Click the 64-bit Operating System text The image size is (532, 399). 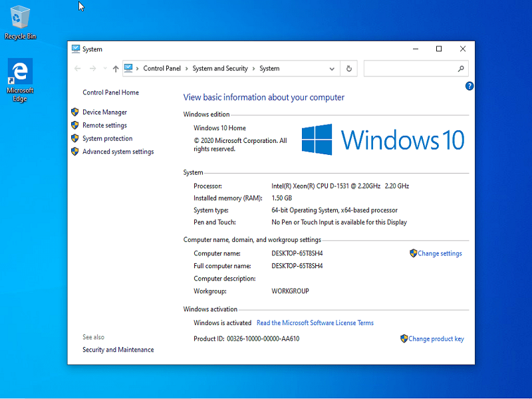pos(334,210)
